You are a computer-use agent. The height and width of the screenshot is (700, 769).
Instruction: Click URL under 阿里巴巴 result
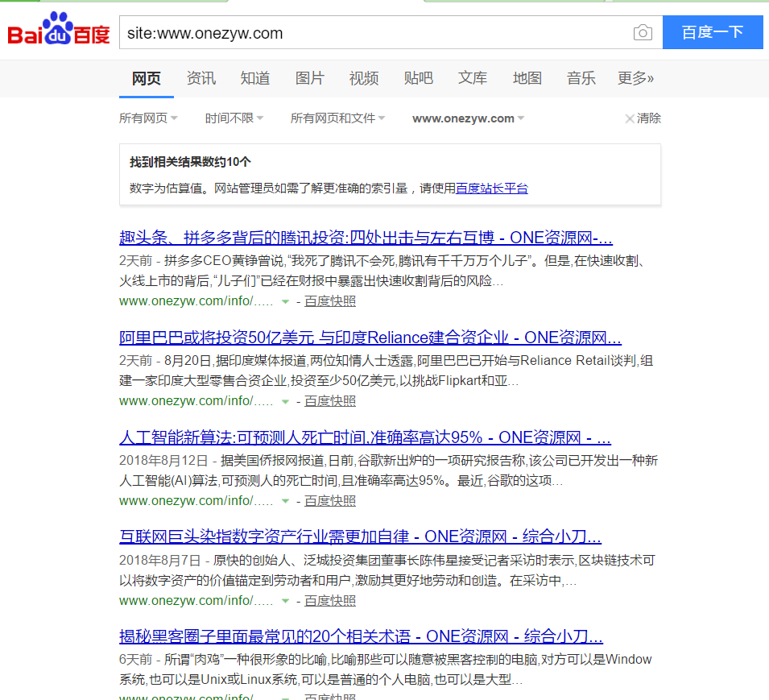196,401
